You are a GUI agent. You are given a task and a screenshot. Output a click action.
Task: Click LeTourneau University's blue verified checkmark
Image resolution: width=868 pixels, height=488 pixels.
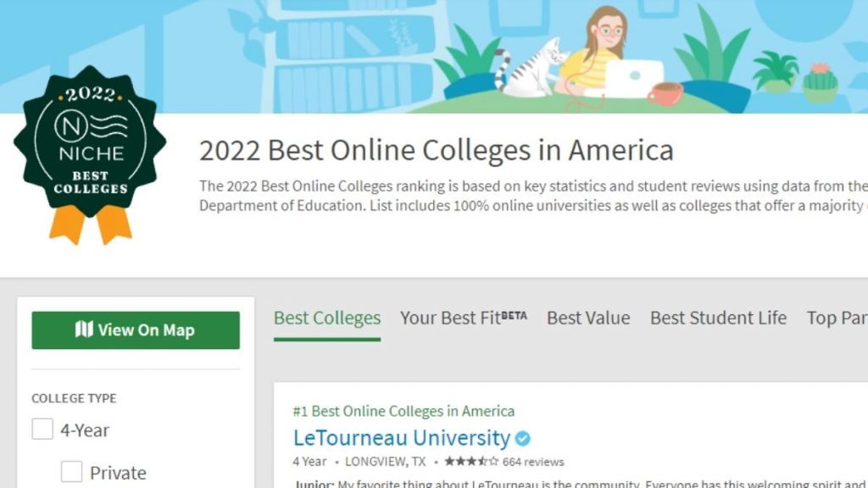coord(522,439)
